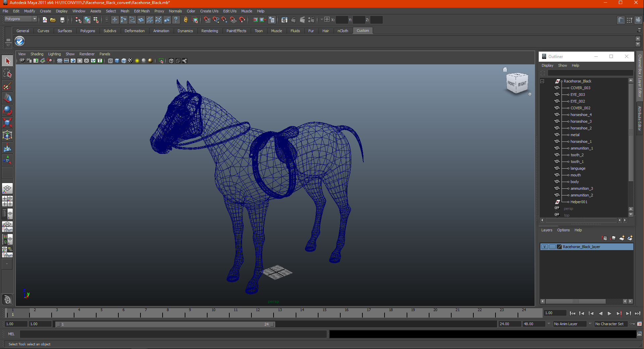Open the Polygons menu set dropdown
This screenshot has width=644, height=349.
pyautogui.click(x=20, y=19)
